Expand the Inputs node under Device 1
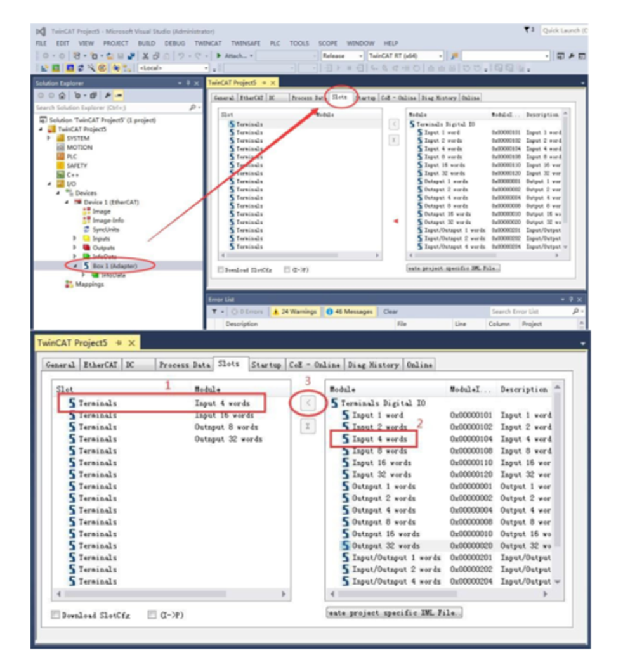The height and width of the screenshot is (672, 623). pyautogui.click(x=75, y=239)
